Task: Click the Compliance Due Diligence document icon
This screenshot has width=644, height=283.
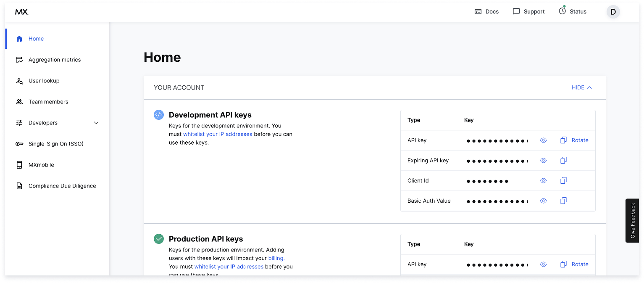Action: (x=19, y=186)
